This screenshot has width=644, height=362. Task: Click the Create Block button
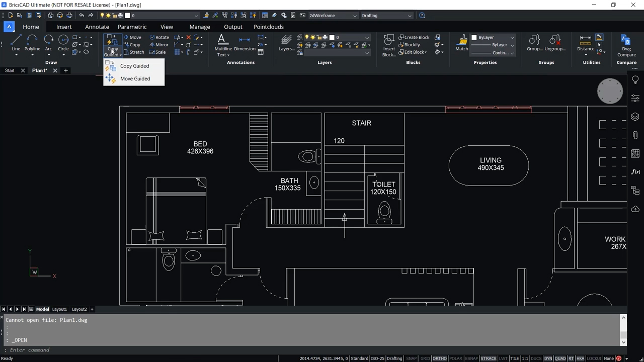[415, 37]
